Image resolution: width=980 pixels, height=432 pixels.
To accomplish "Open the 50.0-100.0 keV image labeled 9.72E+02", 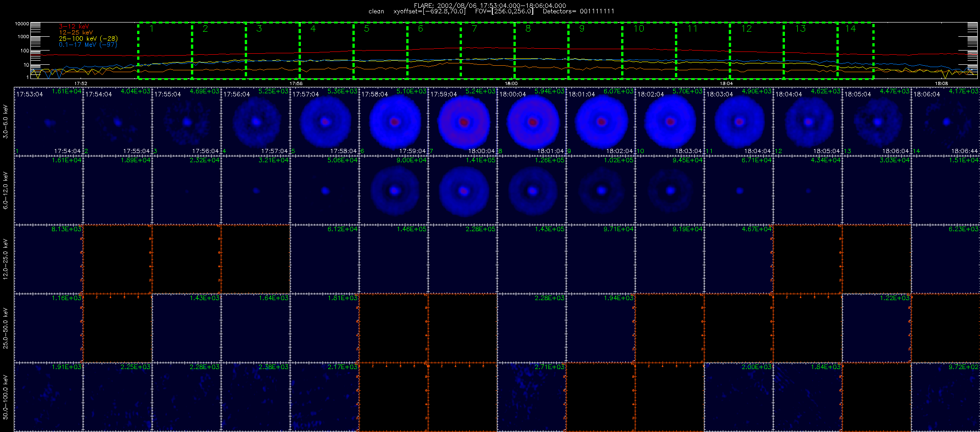I will pyautogui.click(x=945, y=397).
